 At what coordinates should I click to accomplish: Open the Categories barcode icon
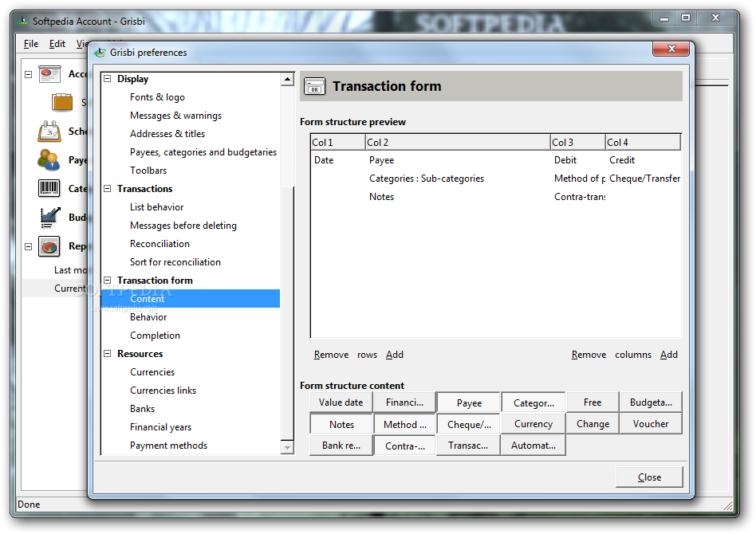tap(49, 188)
